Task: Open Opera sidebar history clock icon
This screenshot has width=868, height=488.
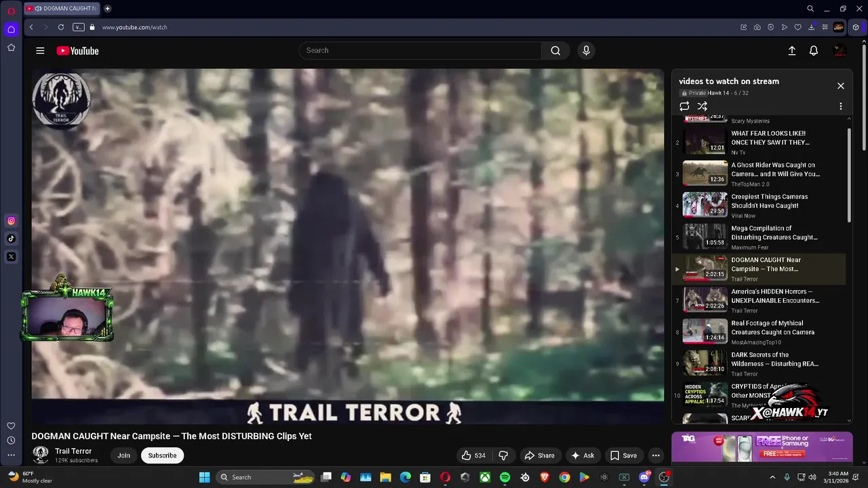Action: pos(11,441)
